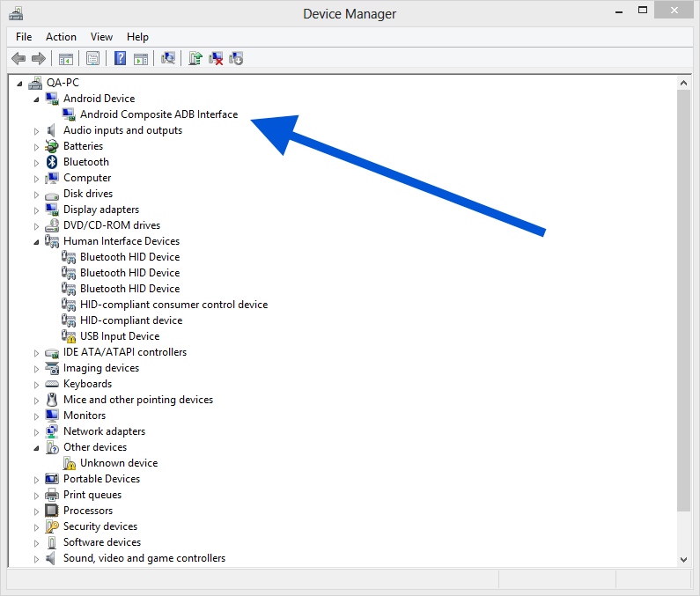Open the View menu
Screen dimensions: 700x596
[101, 37]
